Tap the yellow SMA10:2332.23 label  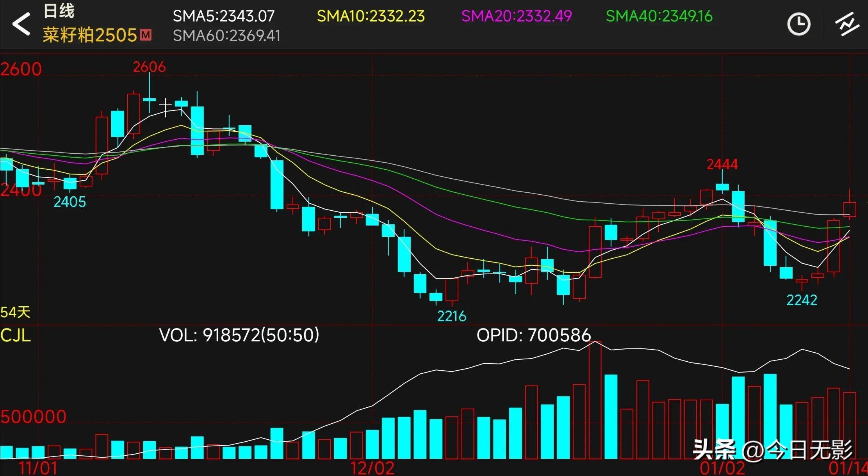pyautogui.click(x=371, y=16)
